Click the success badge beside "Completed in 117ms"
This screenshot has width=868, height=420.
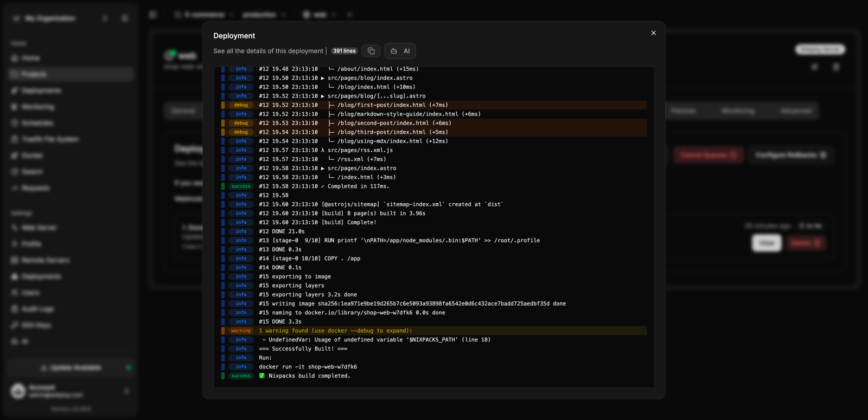coord(241,186)
